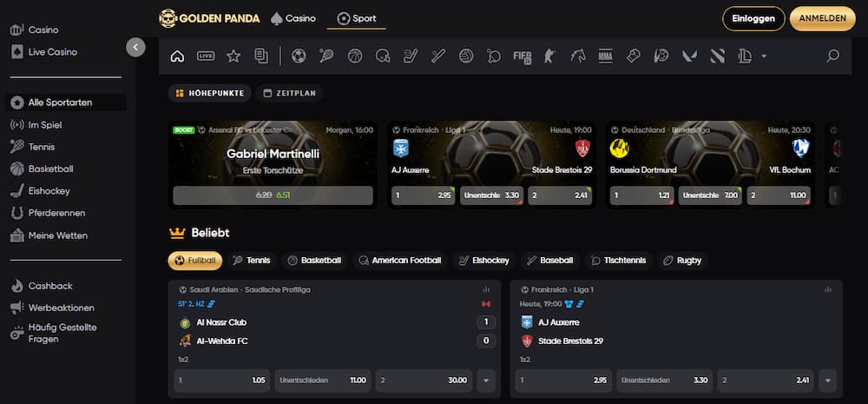The image size is (868, 404).
Task: Select the Rugby filter chip
Action: point(682,261)
